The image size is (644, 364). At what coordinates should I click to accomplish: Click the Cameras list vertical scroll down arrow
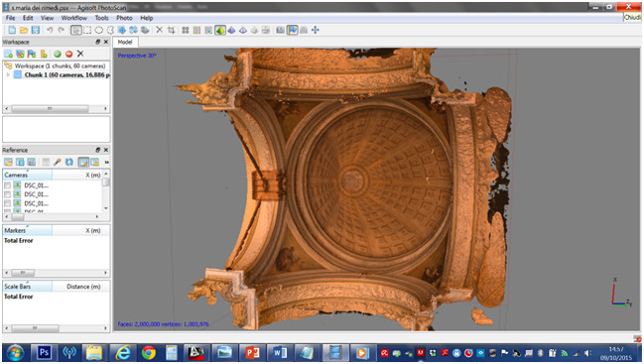click(106, 208)
